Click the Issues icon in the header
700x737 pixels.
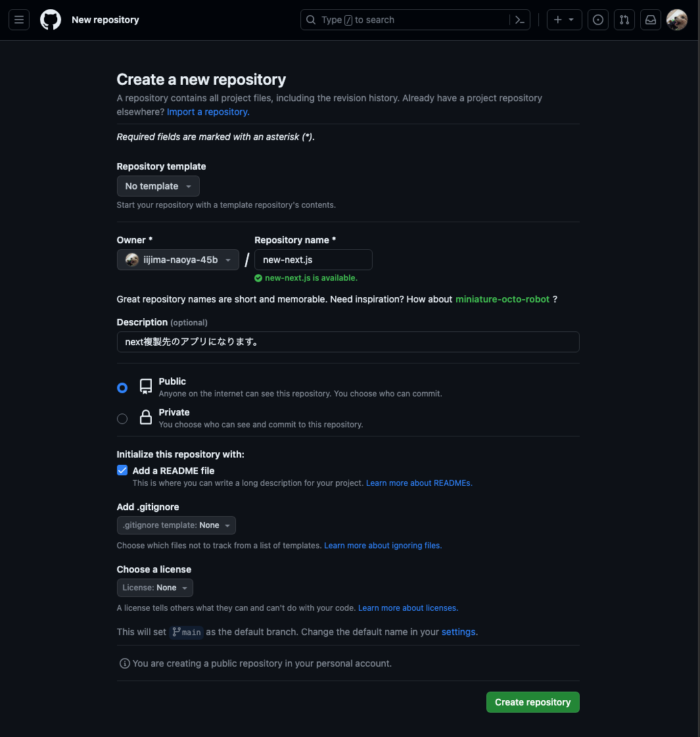[597, 20]
